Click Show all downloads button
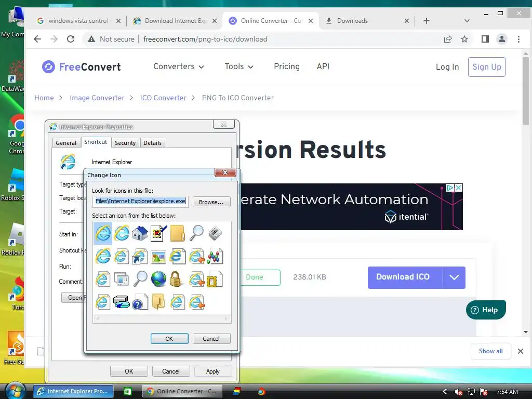 [x=490, y=351]
